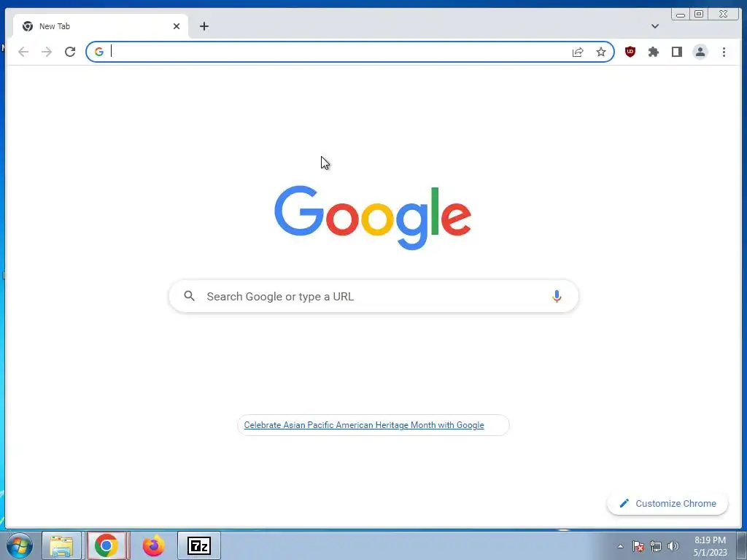Share this page icon in address bar
747x560 pixels.
click(578, 52)
